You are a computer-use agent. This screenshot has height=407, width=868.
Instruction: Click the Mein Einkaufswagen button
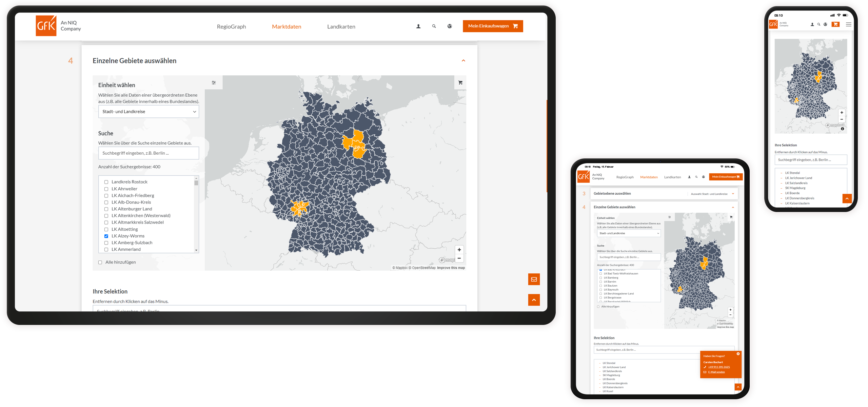coord(493,26)
